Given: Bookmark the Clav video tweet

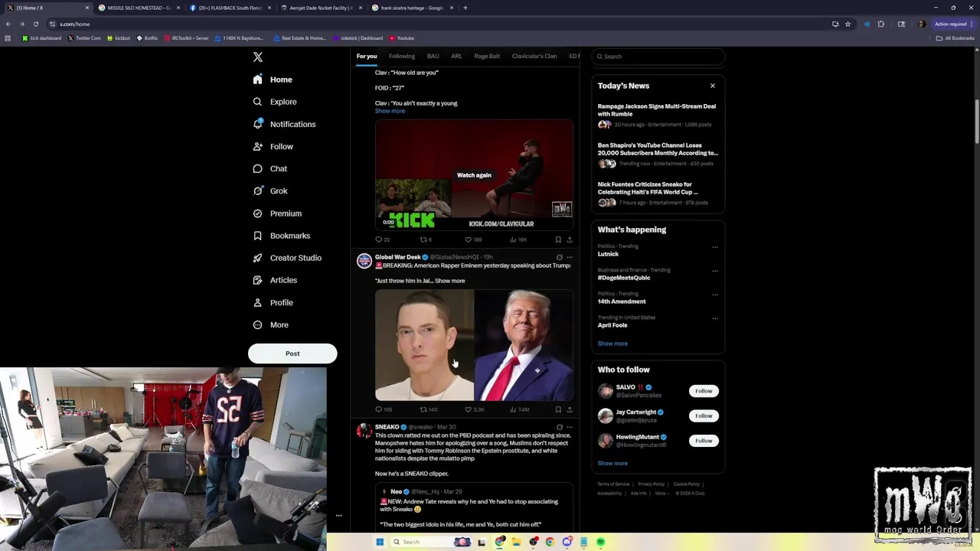Looking at the screenshot, I should click(558, 240).
